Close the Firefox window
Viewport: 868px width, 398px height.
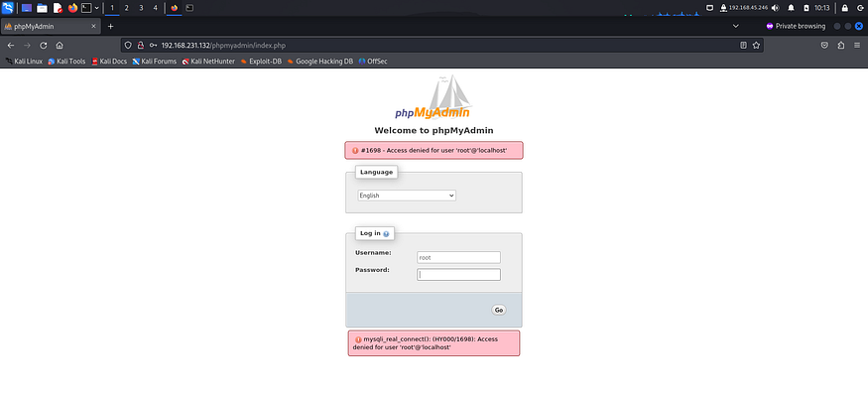pos(859,26)
